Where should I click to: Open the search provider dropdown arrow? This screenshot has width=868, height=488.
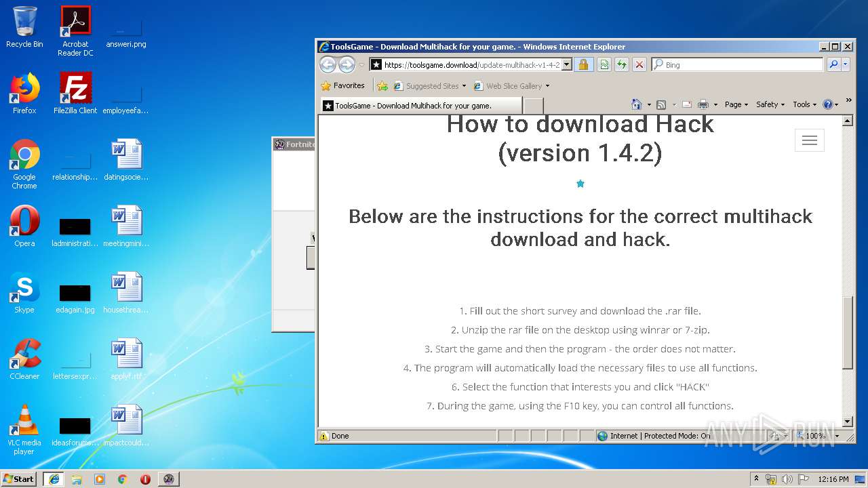(845, 64)
